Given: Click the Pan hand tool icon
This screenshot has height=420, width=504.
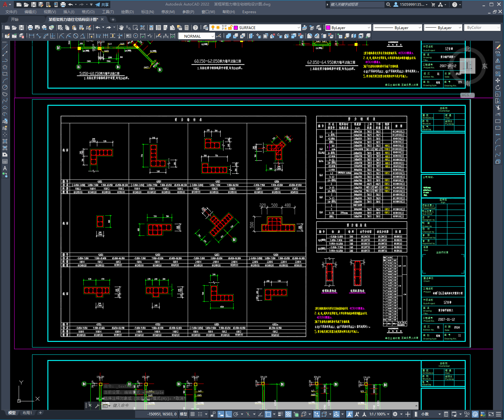Looking at the screenshot, I should click(121, 28).
